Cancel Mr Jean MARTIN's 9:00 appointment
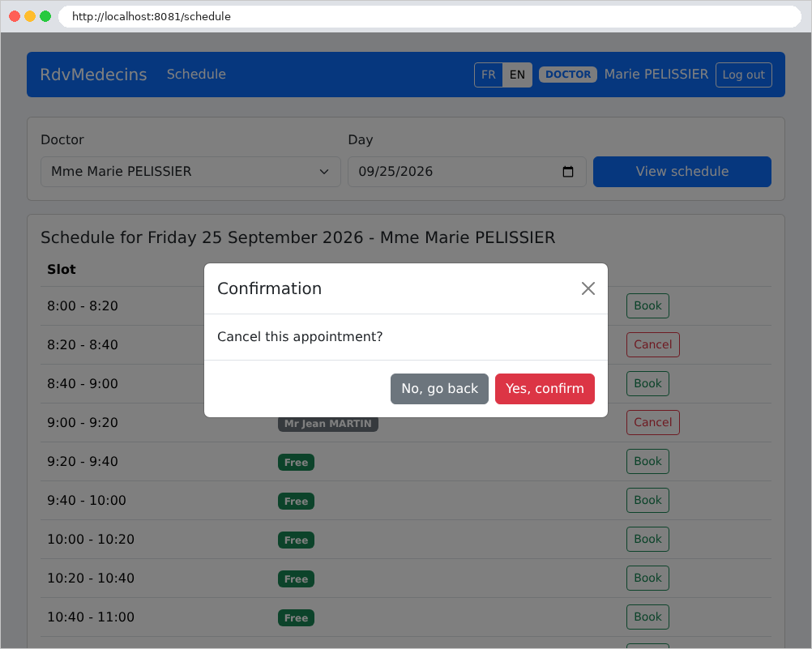This screenshot has width=812, height=649. (653, 422)
